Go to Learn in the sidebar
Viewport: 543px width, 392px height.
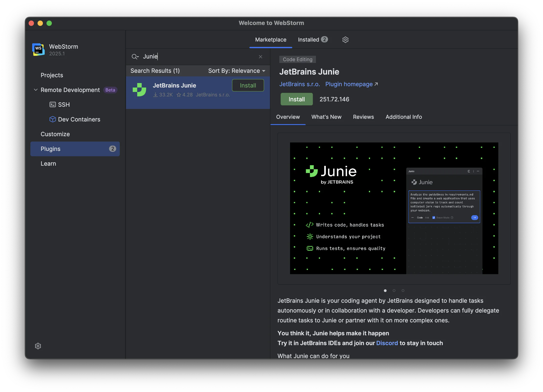tap(48, 163)
